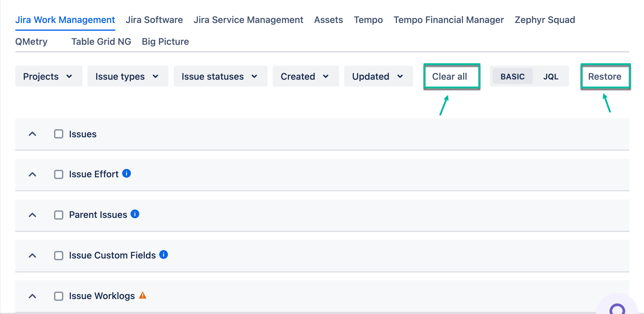Open the Created date filter
The image size is (644, 314).
coord(305,76)
